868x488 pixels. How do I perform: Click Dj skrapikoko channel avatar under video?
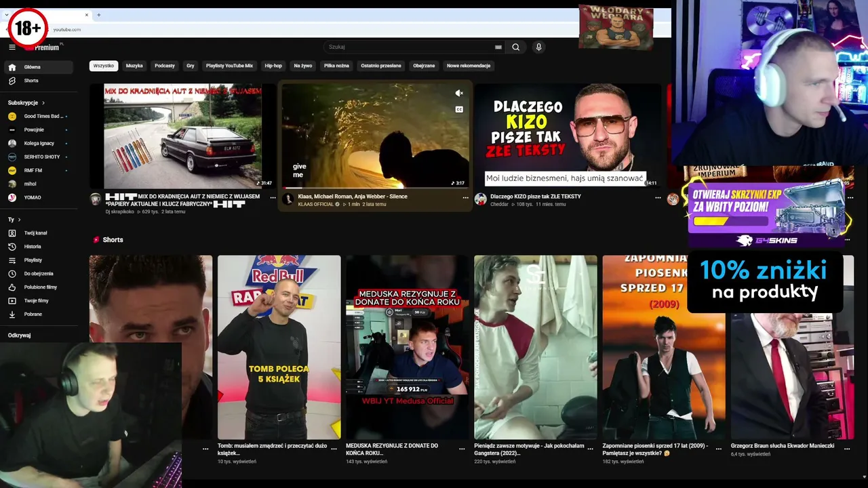click(96, 199)
